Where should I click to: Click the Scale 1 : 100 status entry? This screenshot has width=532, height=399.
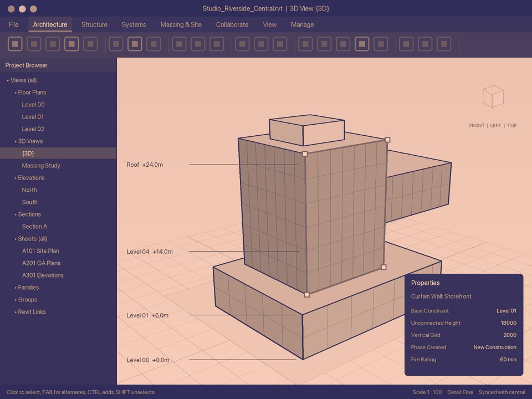427,392
